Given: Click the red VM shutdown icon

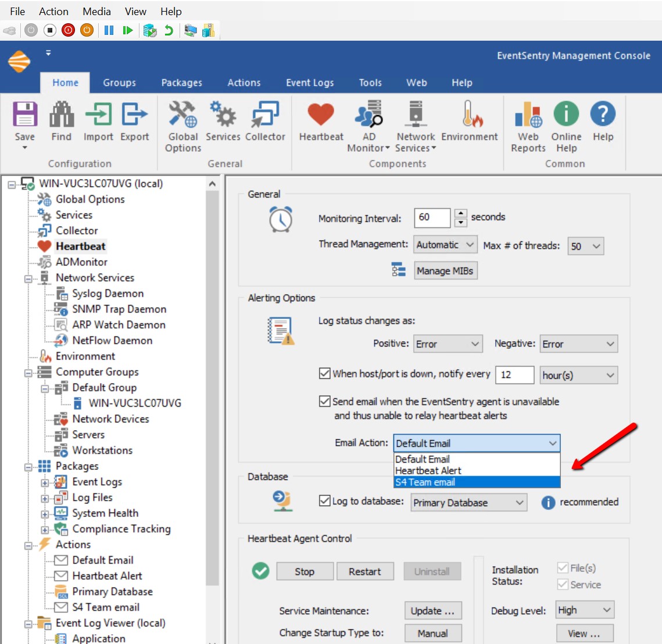Looking at the screenshot, I should (x=68, y=30).
